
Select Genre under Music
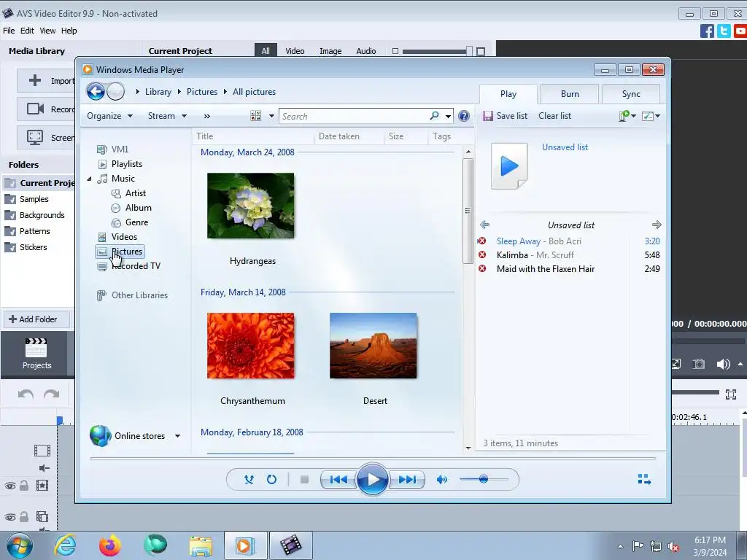coord(136,222)
